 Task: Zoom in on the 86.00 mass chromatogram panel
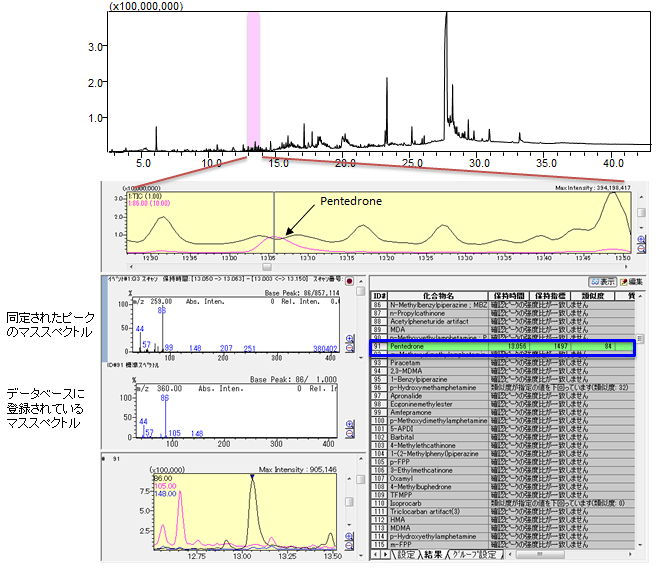pyautogui.click(x=349, y=536)
